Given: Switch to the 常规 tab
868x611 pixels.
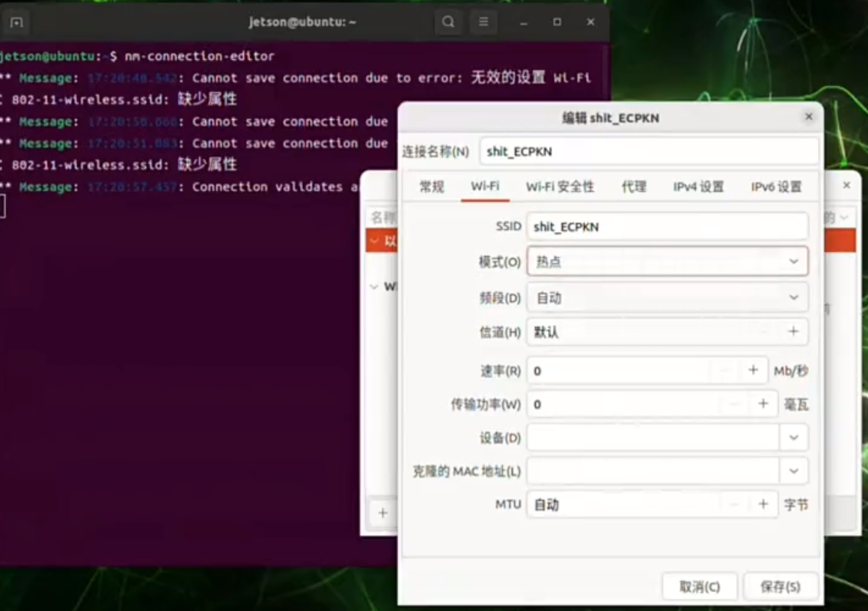Looking at the screenshot, I should (x=432, y=186).
